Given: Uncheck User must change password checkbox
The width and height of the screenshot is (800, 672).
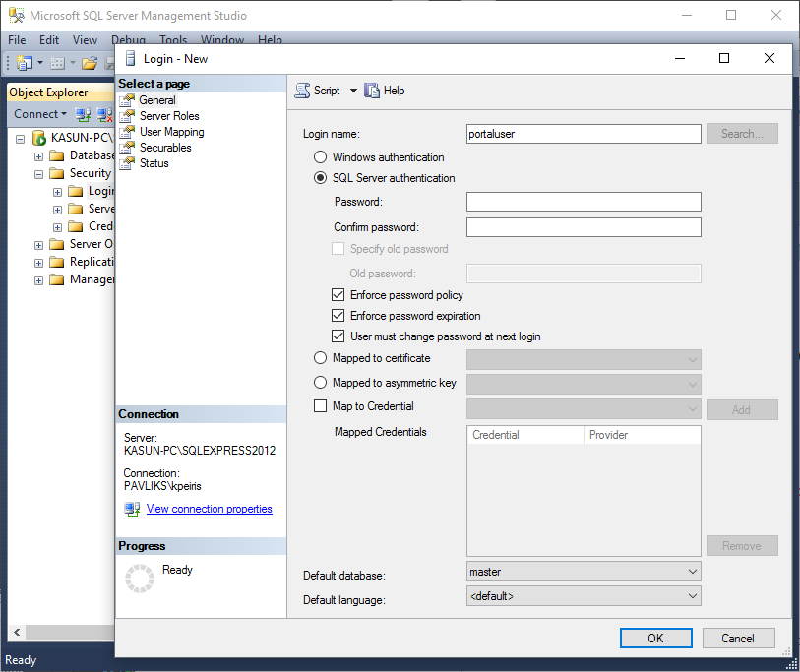Looking at the screenshot, I should [338, 336].
